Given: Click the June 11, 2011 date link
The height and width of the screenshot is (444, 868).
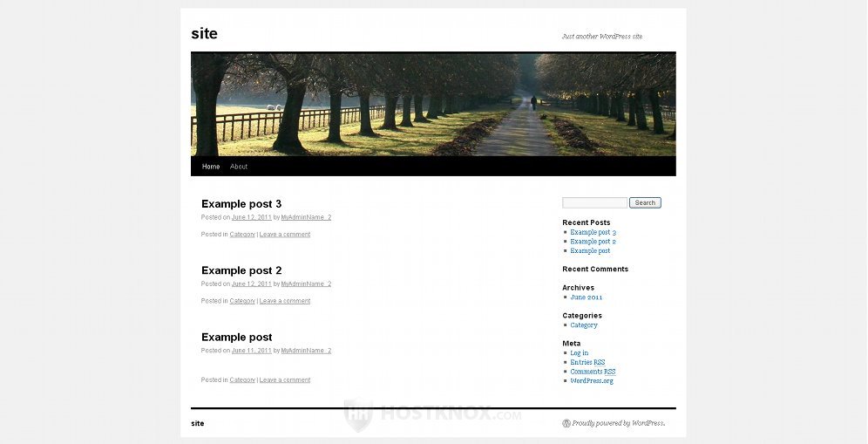Looking at the screenshot, I should tap(251, 351).
